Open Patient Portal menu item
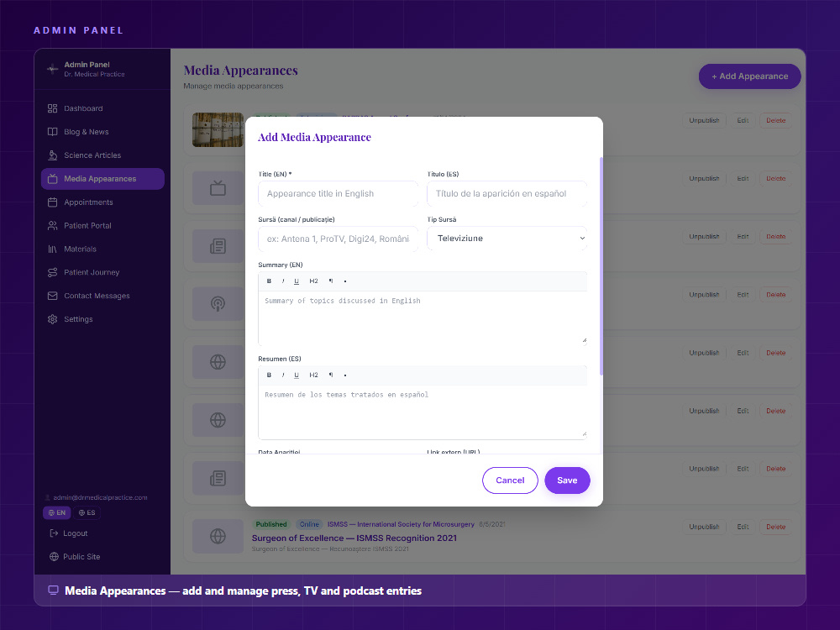The height and width of the screenshot is (630, 840). coord(102,225)
